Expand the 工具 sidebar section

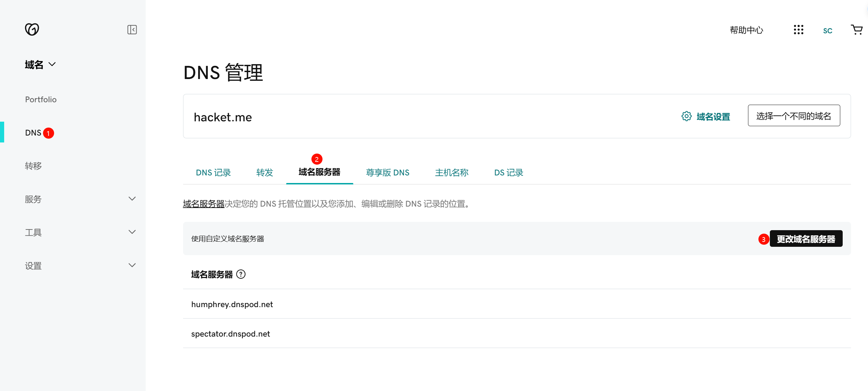pyautogui.click(x=132, y=232)
